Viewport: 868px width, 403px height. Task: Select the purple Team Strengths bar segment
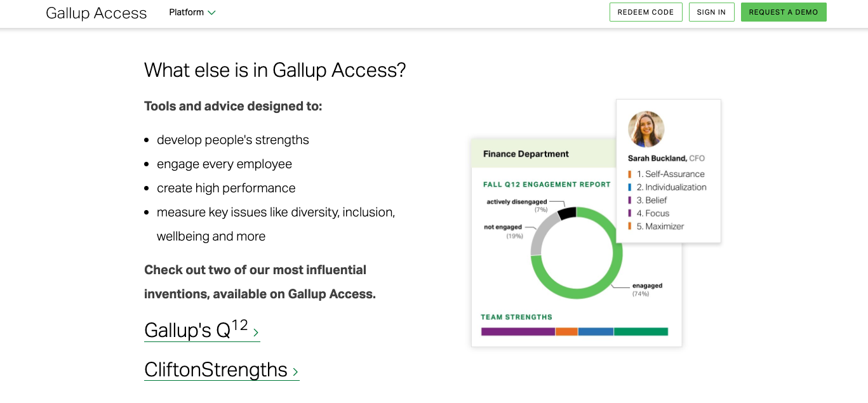click(518, 331)
